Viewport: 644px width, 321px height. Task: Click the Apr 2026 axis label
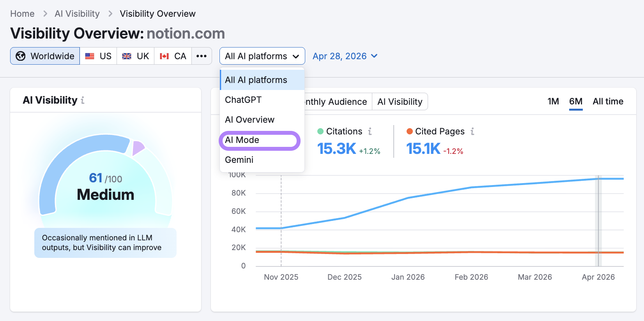pos(598,277)
